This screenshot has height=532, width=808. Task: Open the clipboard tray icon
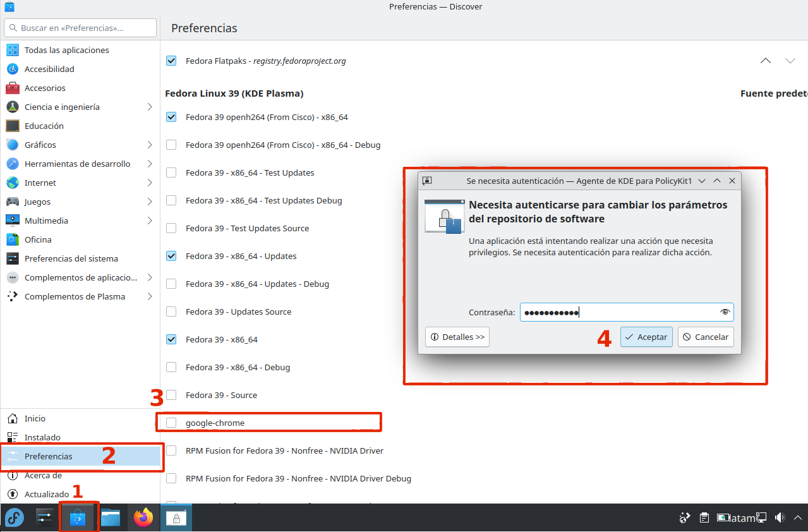coord(704,518)
